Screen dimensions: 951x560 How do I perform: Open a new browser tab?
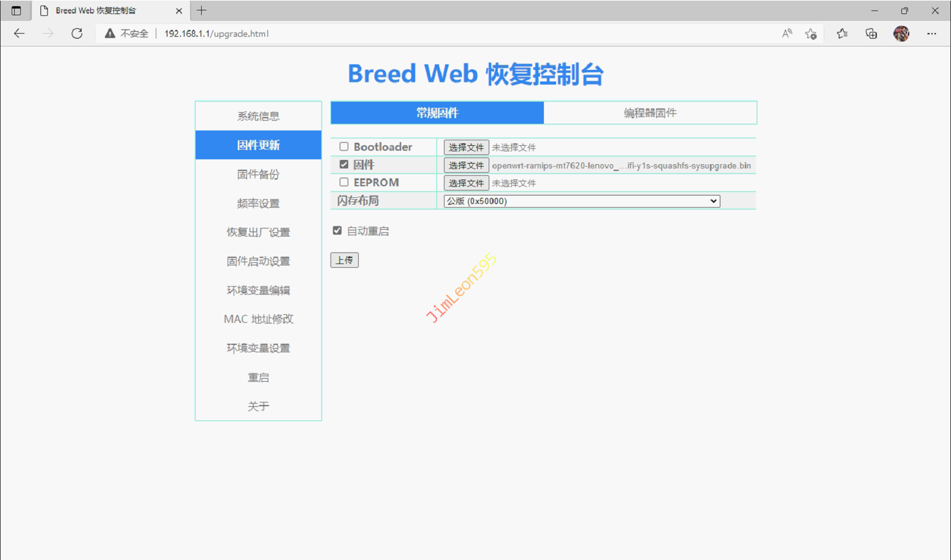[x=201, y=10]
